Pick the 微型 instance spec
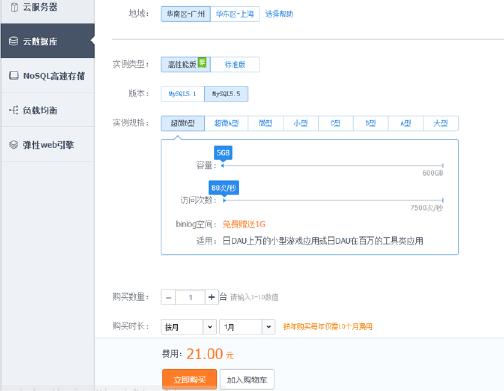Viewport: 504px width, 391px height. [266, 123]
